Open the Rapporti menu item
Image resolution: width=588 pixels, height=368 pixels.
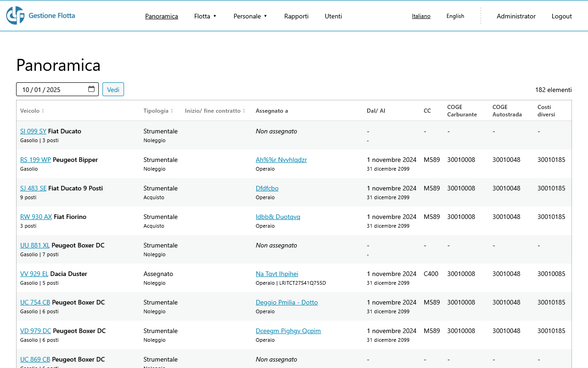coord(296,16)
